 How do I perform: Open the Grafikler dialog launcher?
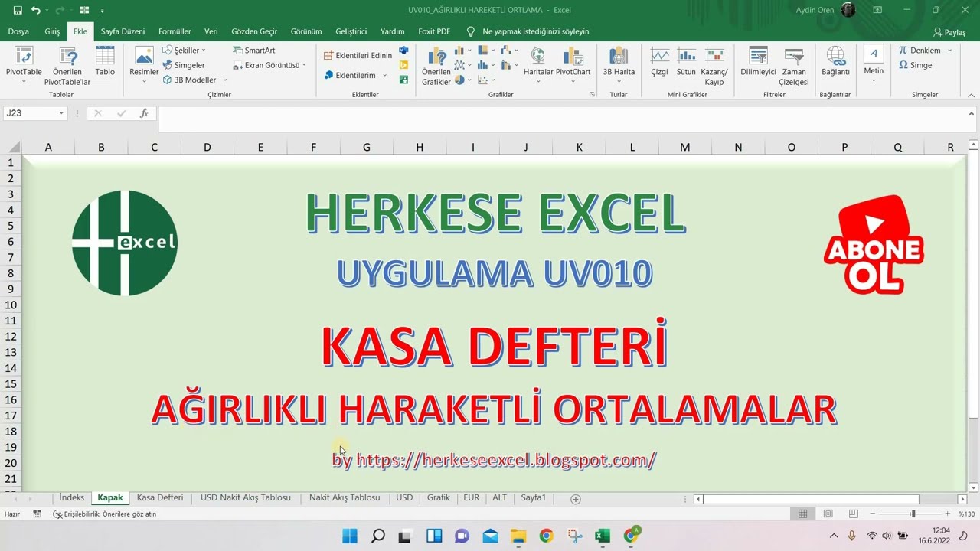(x=592, y=94)
